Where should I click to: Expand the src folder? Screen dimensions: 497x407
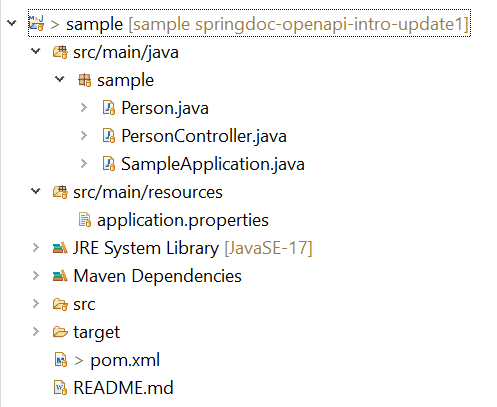[36, 303]
